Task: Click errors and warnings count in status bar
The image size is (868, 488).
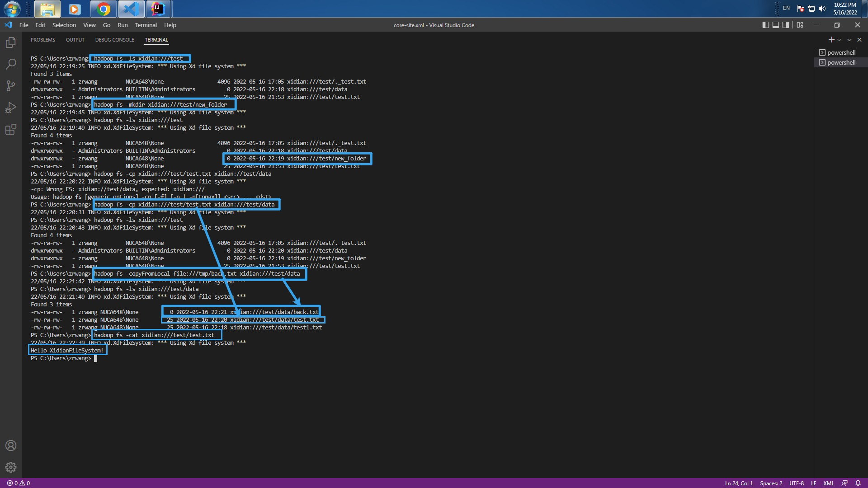Action: 19,483
